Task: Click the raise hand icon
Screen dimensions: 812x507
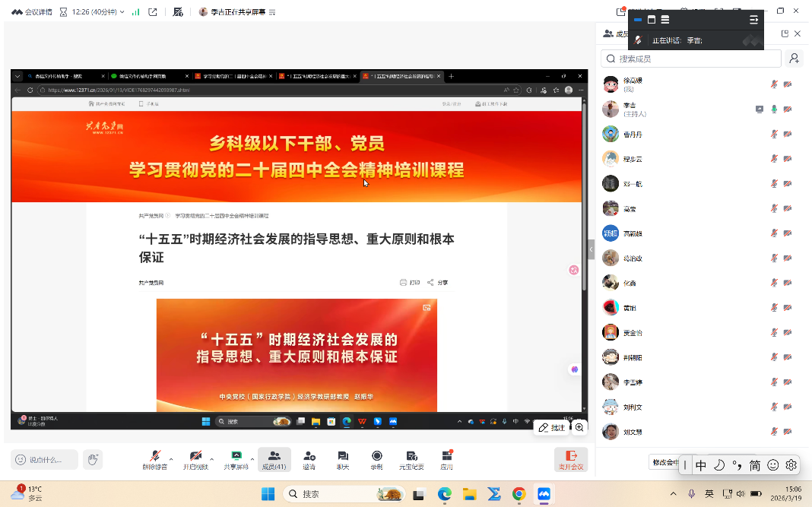Action: pyautogui.click(x=93, y=459)
